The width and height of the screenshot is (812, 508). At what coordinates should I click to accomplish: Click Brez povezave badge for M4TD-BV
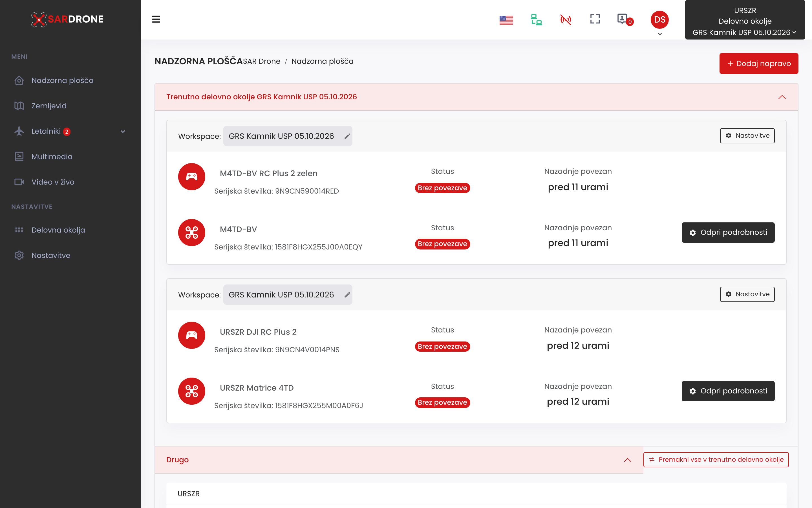[x=442, y=244]
